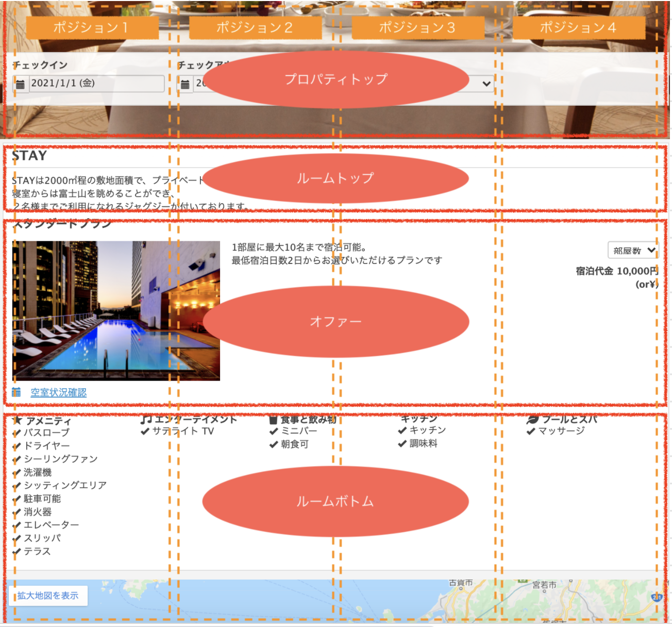Click the star icon beside アメニティ
This screenshot has width=672, height=627.
[17, 420]
